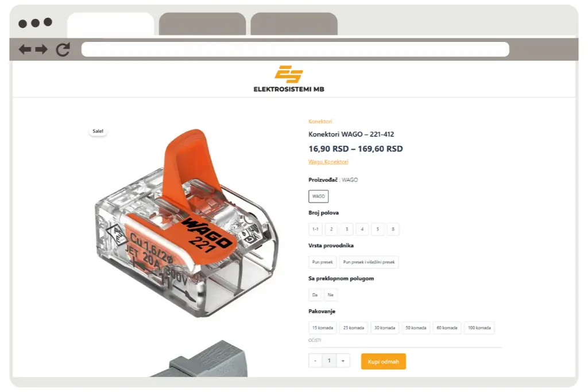Choose Pun presek conductor type

(x=323, y=262)
